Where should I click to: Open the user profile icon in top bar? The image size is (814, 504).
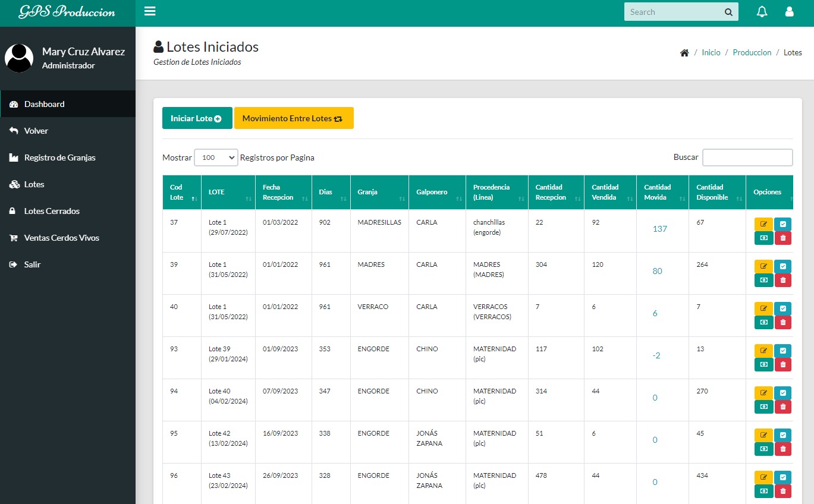[789, 12]
